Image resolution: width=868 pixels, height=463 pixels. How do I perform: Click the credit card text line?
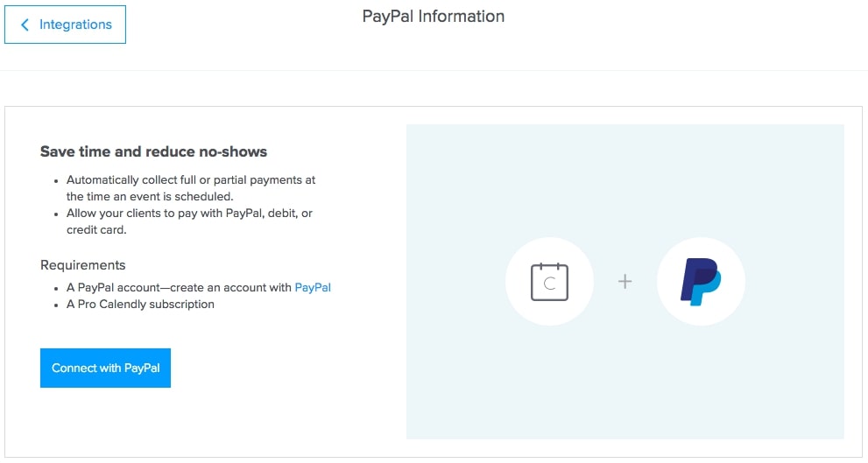(x=96, y=229)
